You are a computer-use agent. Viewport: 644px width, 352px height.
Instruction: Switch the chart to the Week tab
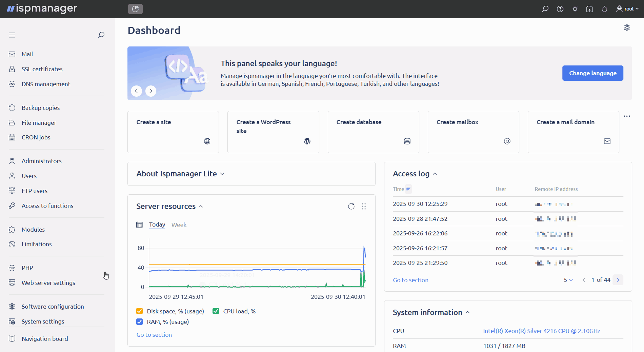179,225
